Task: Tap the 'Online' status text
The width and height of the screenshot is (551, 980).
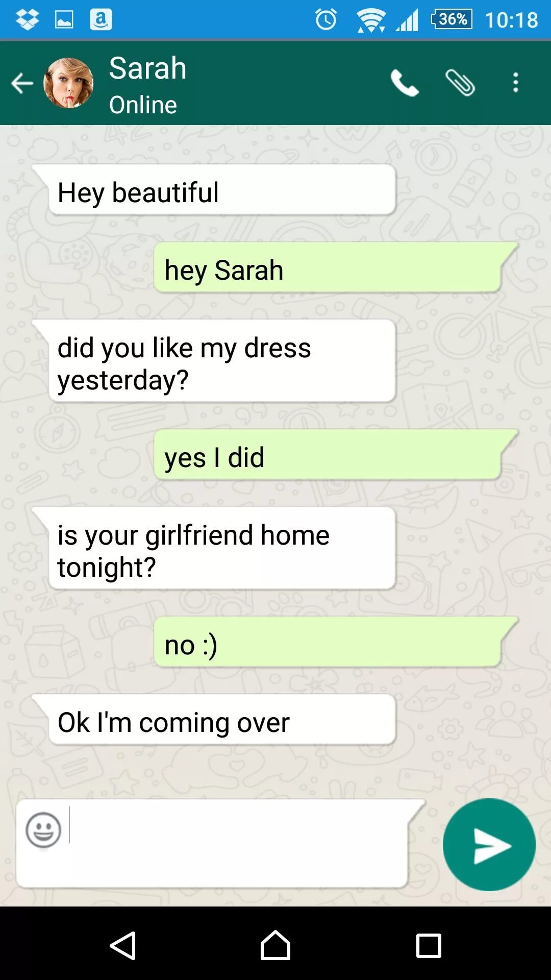Action: [x=143, y=105]
